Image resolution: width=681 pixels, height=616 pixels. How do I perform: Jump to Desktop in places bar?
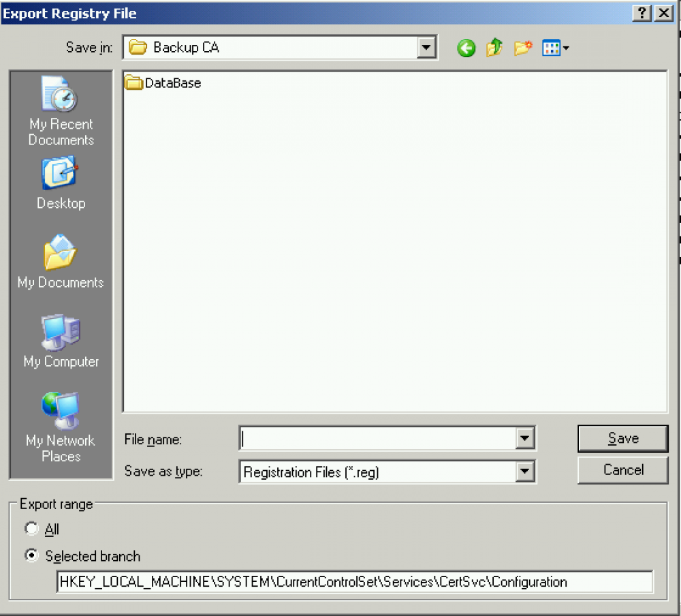61,184
